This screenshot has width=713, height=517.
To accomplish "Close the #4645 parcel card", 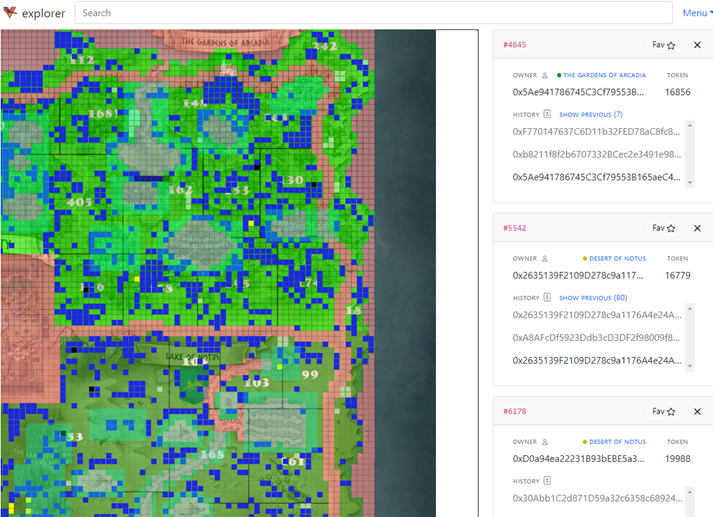I will click(697, 45).
